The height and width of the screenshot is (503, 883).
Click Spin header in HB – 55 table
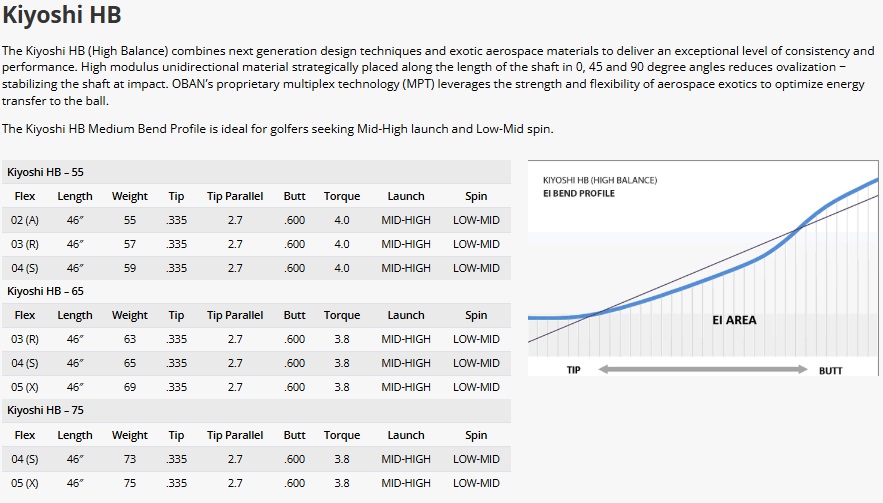(476, 197)
